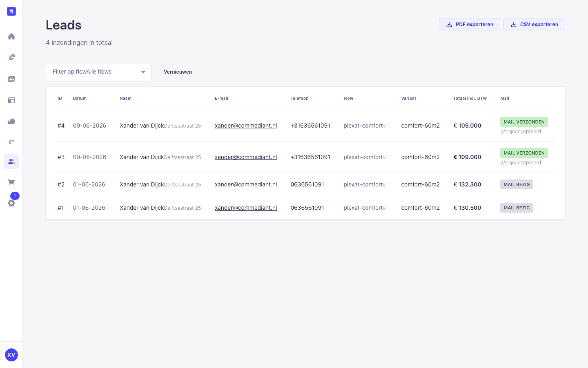Open the feather icon in sidebar
The image size is (588, 368).
point(11,58)
